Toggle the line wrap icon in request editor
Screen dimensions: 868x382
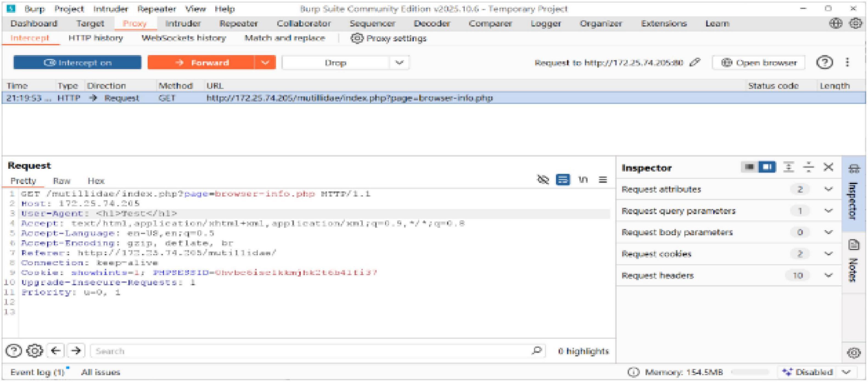562,179
